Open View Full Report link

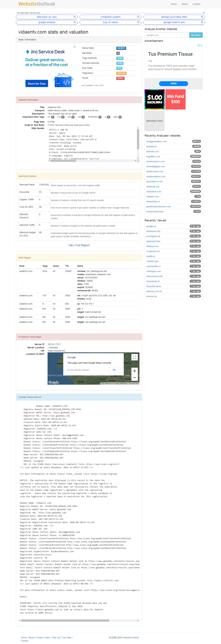pyautogui.click(x=79, y=245)
